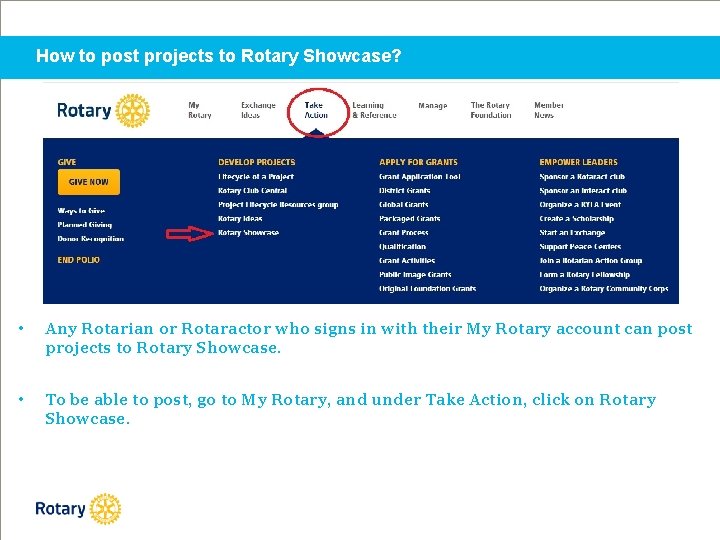The width and height of the screenshot is (720, 540).
Task: Open the District Grants link
Action: pos(405,191)
